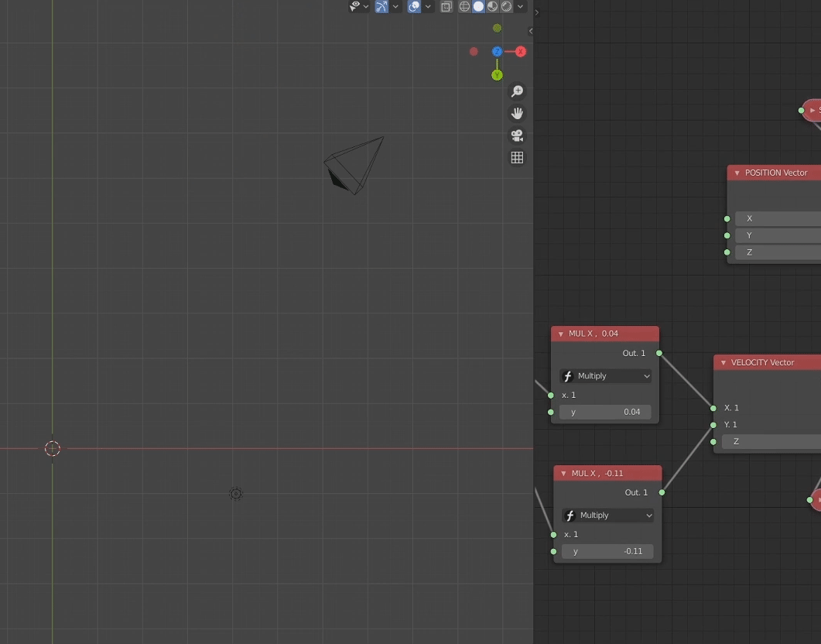Click the red X axis on navigation gizmo
Screen dimensions: 821x644
[x=521, y=52]
